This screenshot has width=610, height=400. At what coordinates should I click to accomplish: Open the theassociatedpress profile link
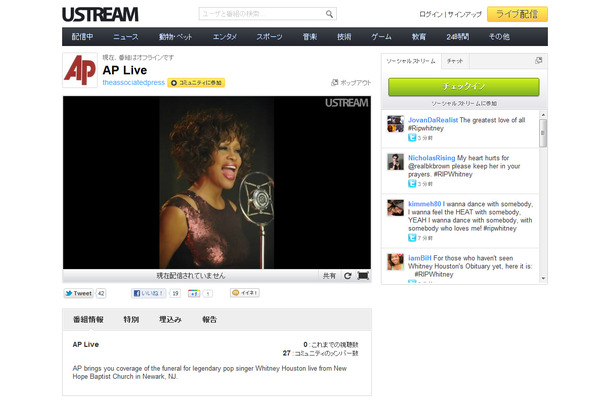(133, 82)
